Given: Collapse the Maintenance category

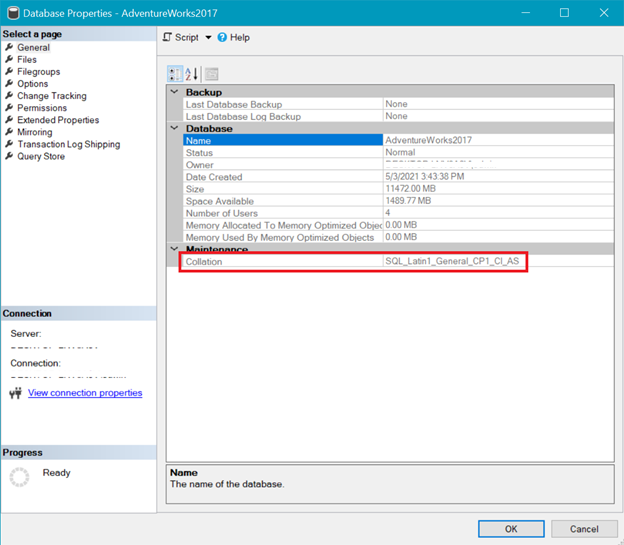Looking at the screenshot, I should 174,249.
